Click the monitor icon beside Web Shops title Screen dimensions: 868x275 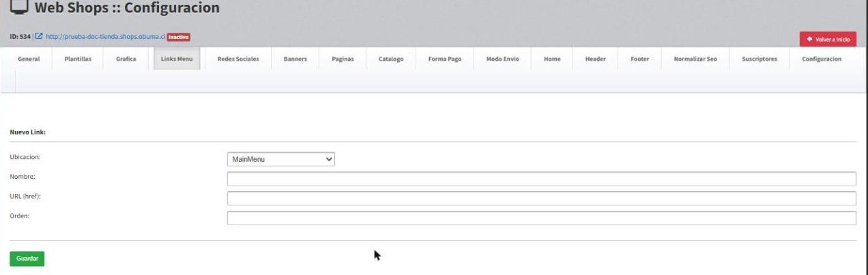coord(18,8)
